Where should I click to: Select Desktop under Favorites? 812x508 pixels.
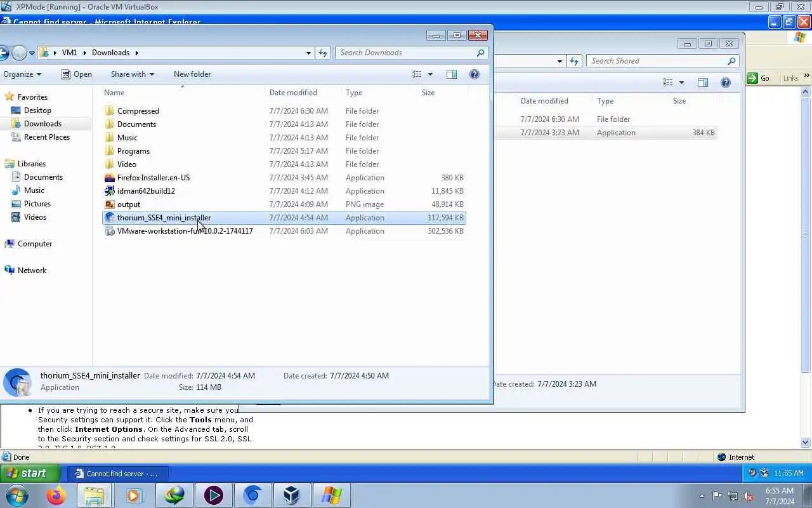(37, 110)
